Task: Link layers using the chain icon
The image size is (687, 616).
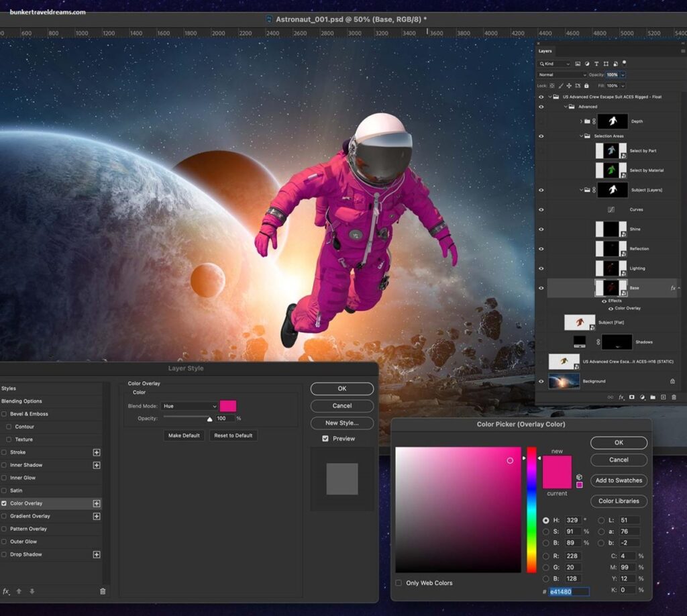Action: 610,398
